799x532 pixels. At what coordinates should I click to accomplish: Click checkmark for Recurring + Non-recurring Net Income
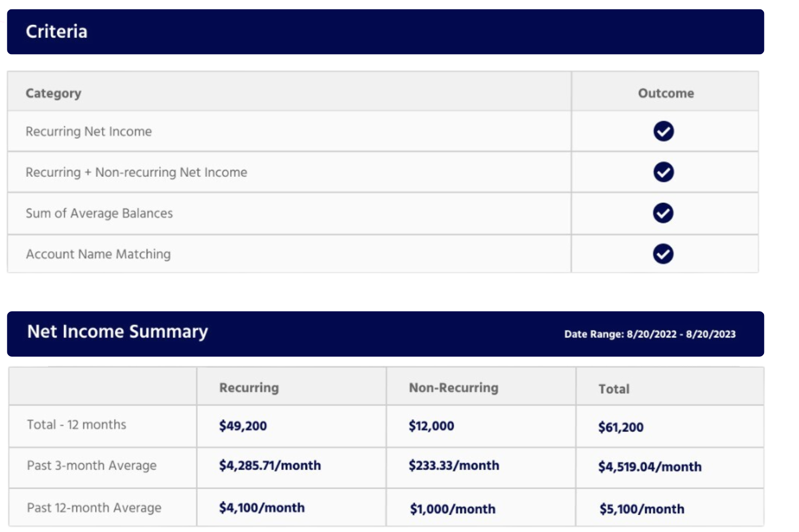(664, 172)
